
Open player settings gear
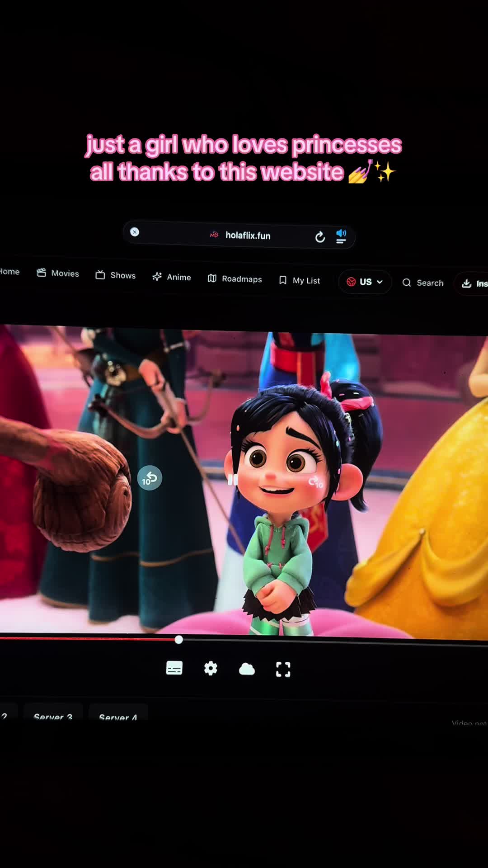[x=211, y=669]
